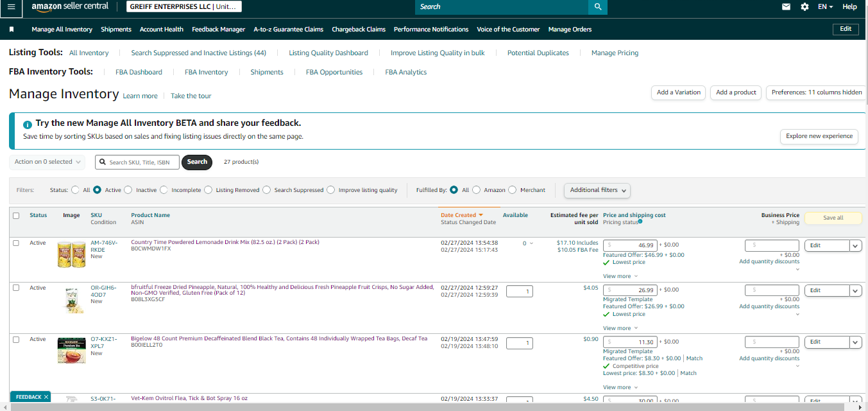This screenshot has height=411, width=868.
Task: Select the Improve listing quality filter
Action: [330, 190]
